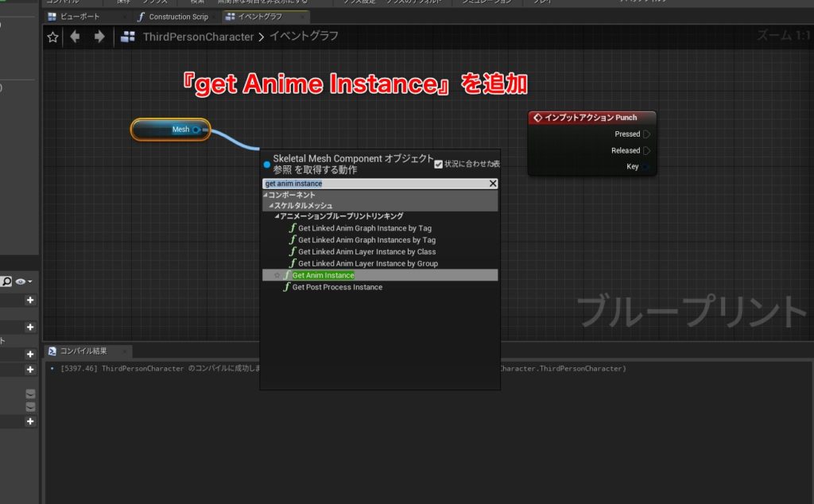Switch to the ビューポート tab

click(79, 17)
